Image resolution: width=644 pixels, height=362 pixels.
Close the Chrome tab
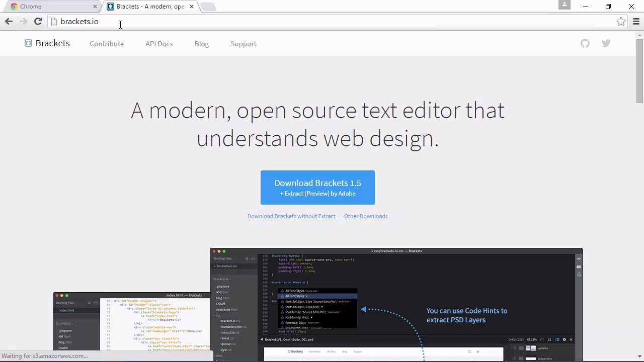(95, 7)
